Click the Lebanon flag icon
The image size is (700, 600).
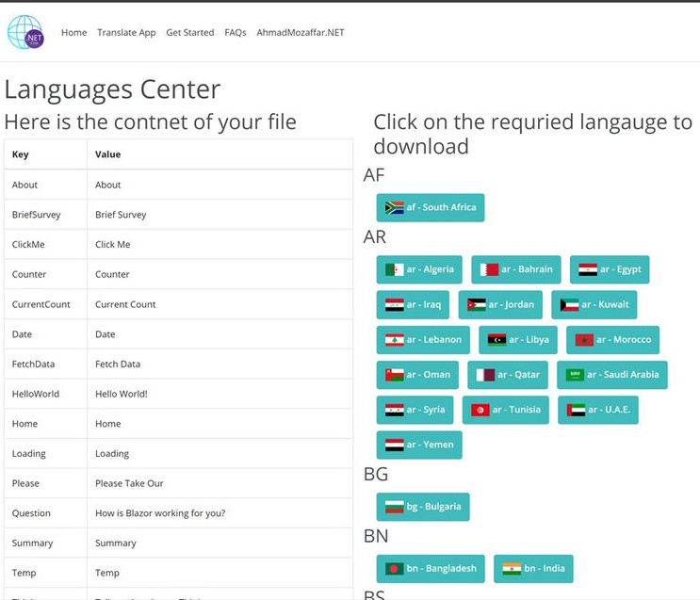pyautogui.click(x=394, y=340)
